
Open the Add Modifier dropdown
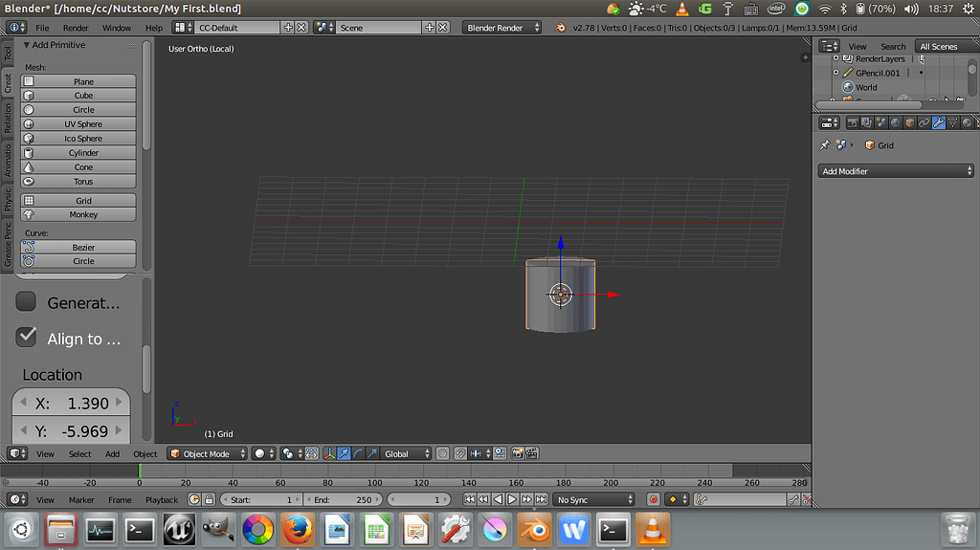pos(896,171)
